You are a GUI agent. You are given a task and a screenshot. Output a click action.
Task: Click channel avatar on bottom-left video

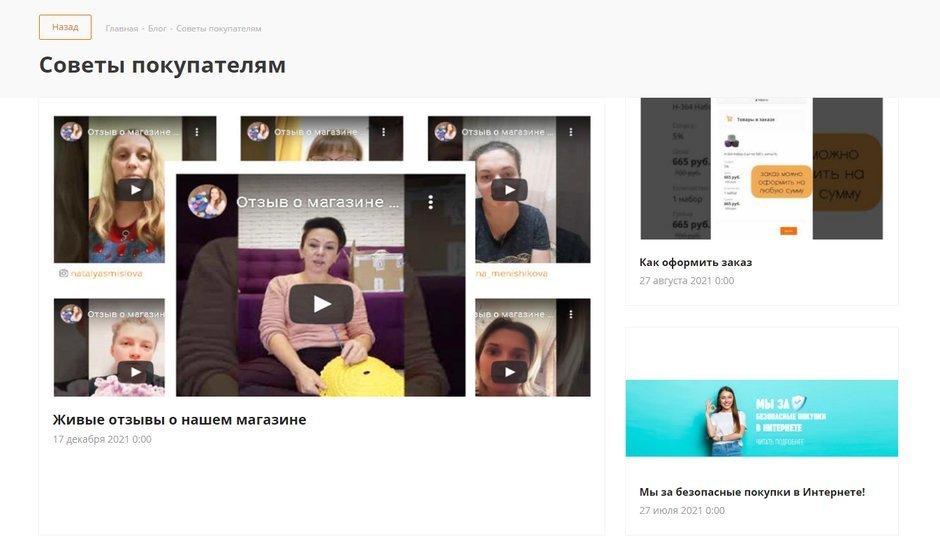[71, 314]
